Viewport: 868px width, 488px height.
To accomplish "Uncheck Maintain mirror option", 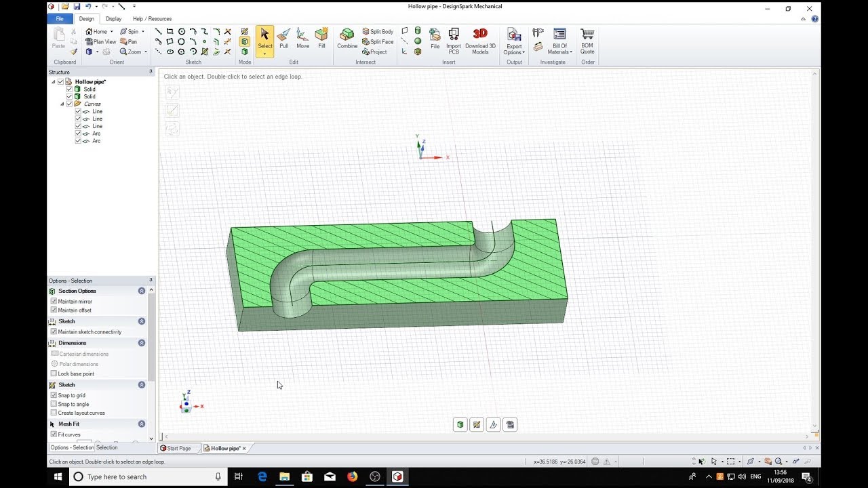I will point(54,302).
